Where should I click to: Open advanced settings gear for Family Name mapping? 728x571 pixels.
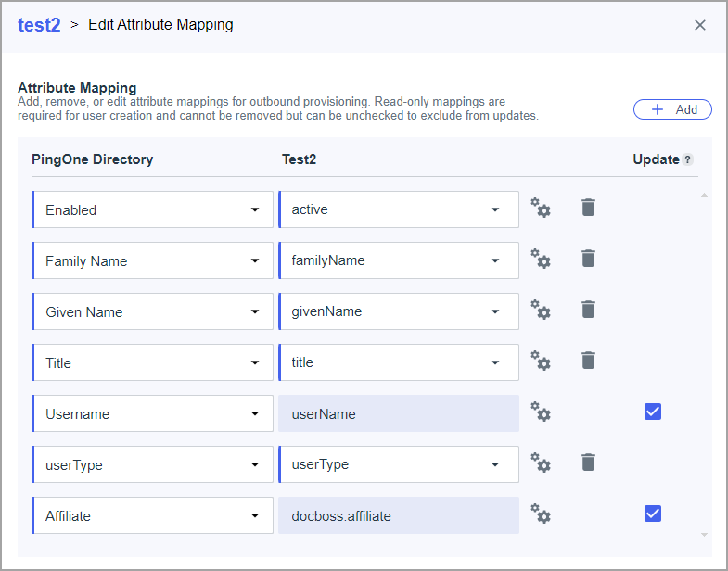[541, 259]
